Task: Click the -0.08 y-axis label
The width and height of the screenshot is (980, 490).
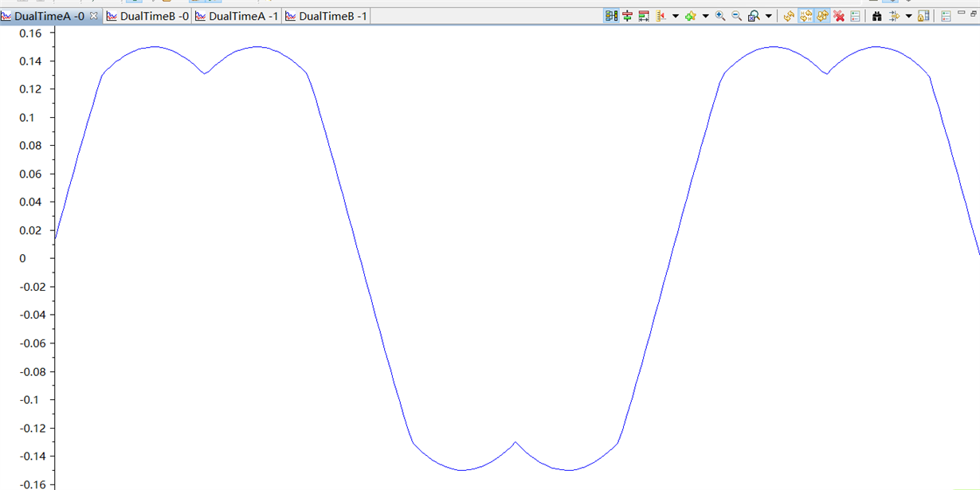Action: tap(33, 372)
